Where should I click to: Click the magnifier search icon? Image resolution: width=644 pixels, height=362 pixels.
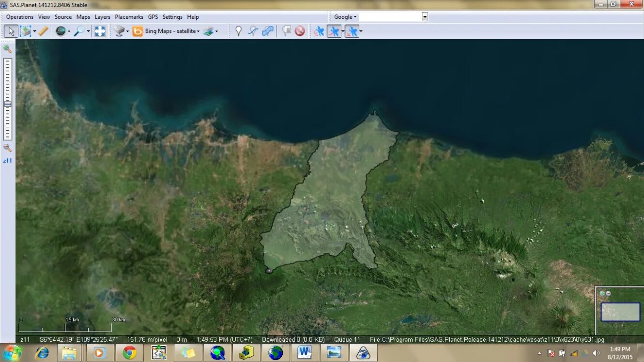click(79, 31)
